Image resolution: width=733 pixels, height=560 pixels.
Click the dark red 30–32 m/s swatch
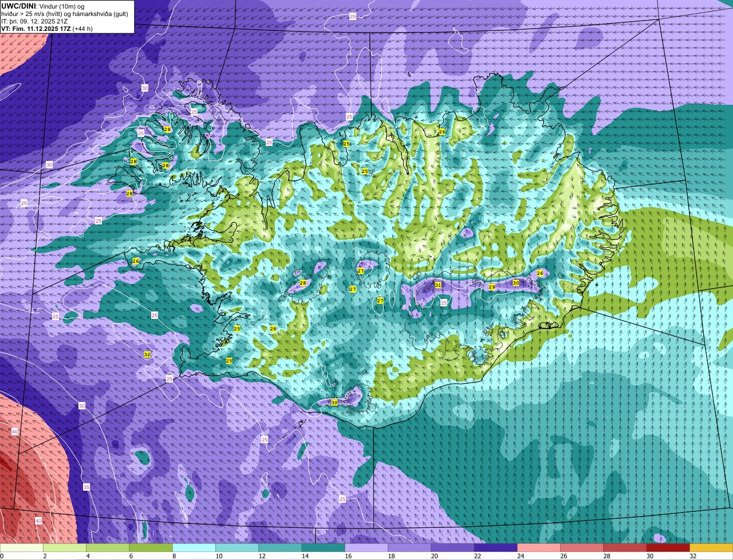(668, 547)
